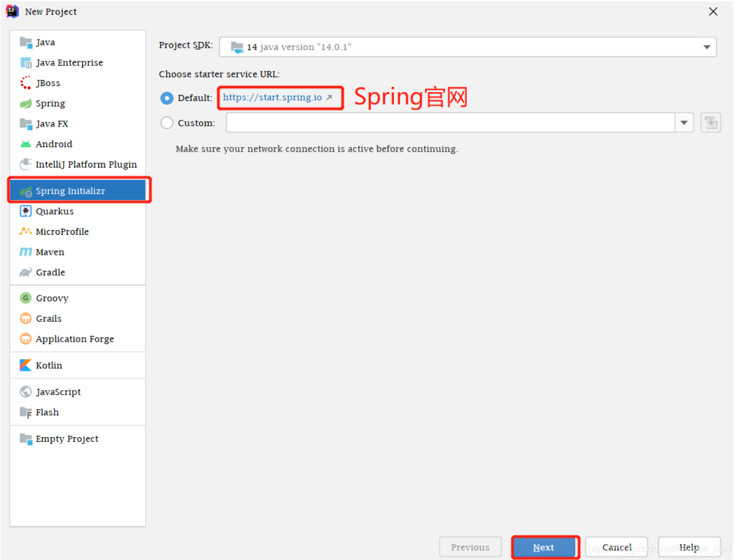
Task: Click the Quarkus icon
Action: [x=26, y=212]
